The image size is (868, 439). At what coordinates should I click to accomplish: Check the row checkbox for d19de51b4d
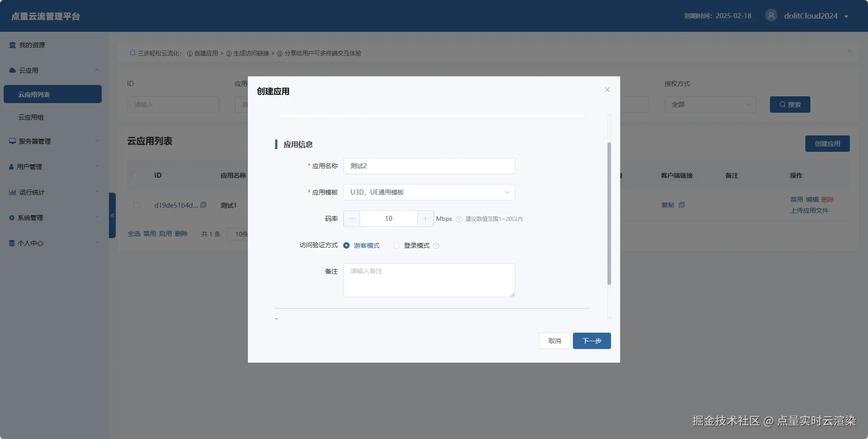[x=136, y=205]
